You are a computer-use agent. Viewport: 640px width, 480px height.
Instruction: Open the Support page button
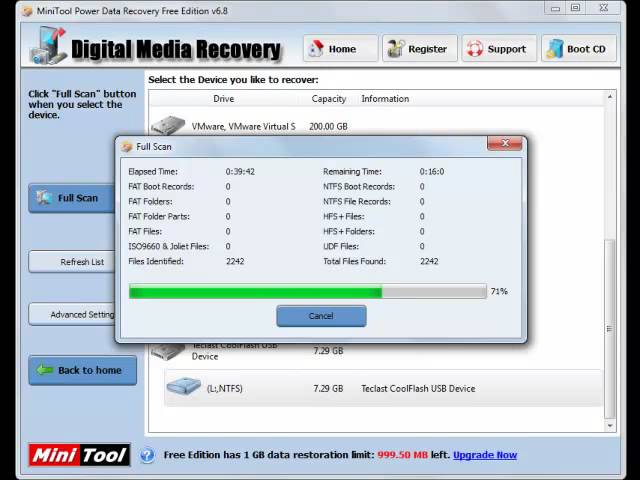coord(497,49)
